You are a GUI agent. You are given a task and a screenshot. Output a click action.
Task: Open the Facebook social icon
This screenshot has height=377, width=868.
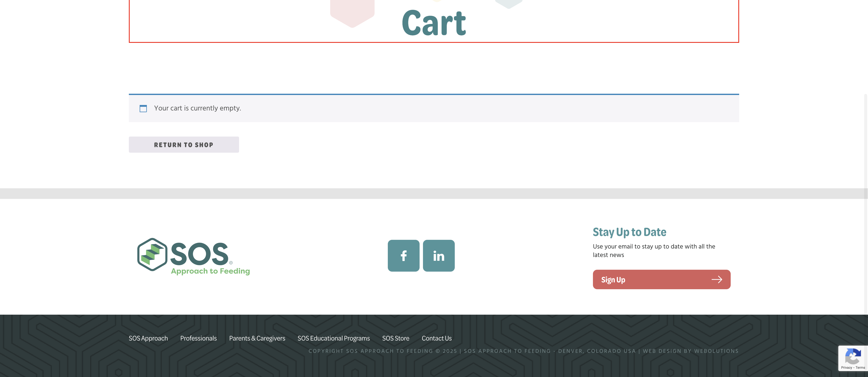pos(403,256)
